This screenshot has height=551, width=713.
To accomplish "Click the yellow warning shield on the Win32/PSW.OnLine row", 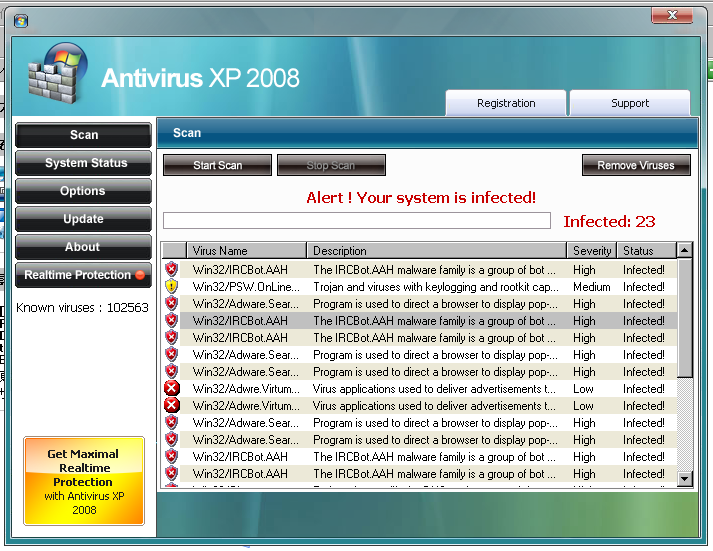I will pos(171,287).
